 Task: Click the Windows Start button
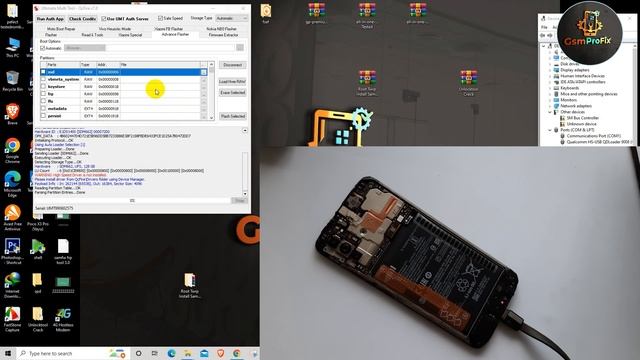pos(8,353)
